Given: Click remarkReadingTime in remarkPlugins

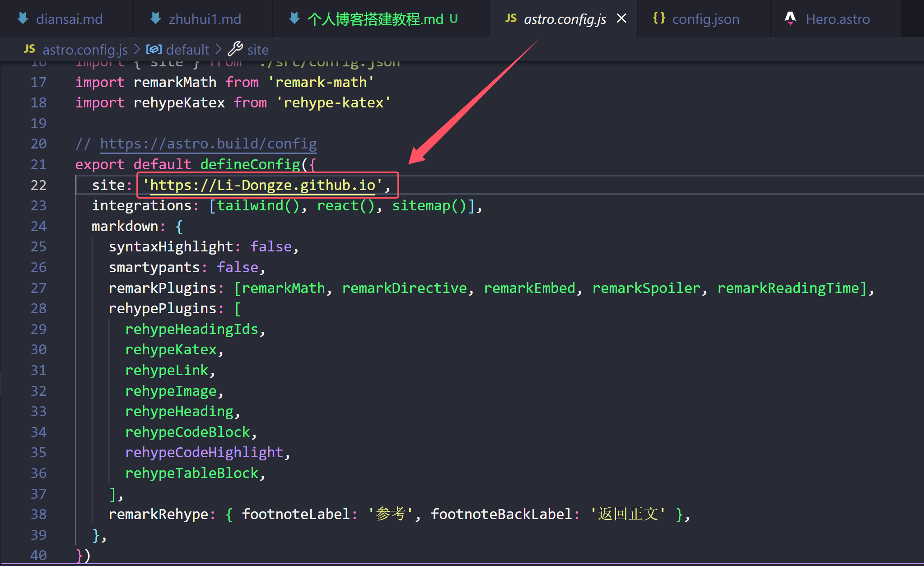Looking at the screenshot, I should (x=788, y=288).
